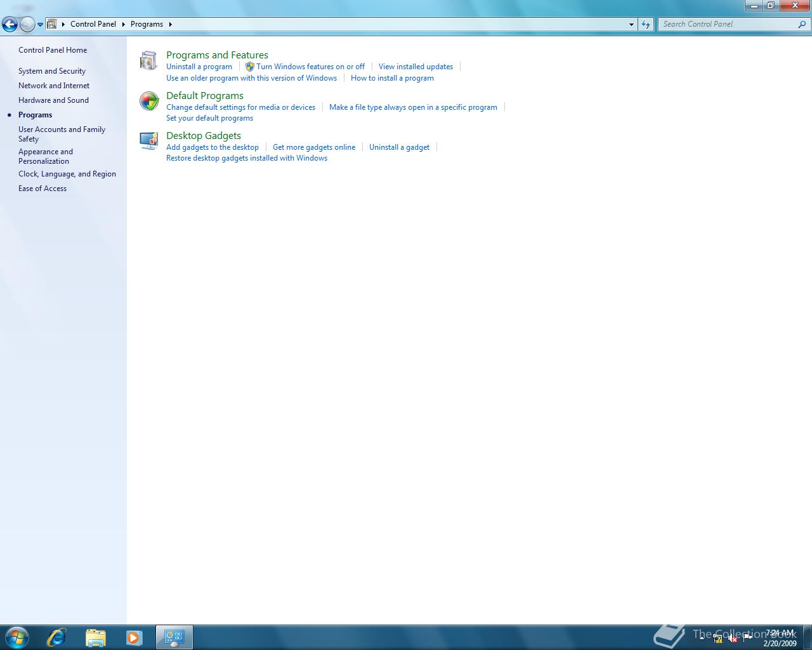Expand the arrow after Control Panel breadcrumb
Image resolution: width=812 pixels, height=650 pixels.
pos(123,24)
